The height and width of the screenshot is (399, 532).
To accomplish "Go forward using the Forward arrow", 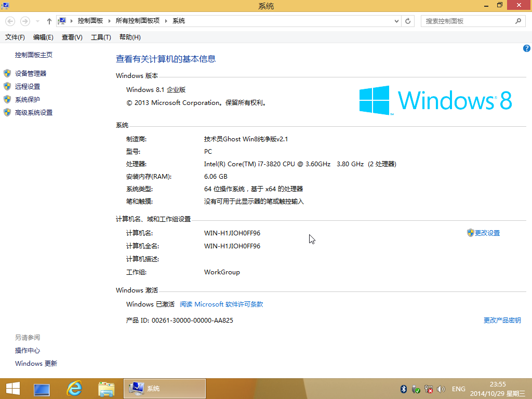I will click(25, 21).
